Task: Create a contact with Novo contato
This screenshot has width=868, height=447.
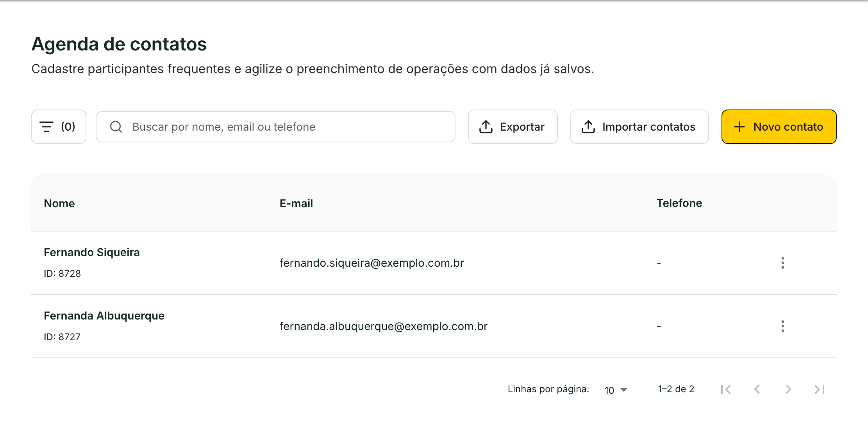Action: (x=779, y=127)
